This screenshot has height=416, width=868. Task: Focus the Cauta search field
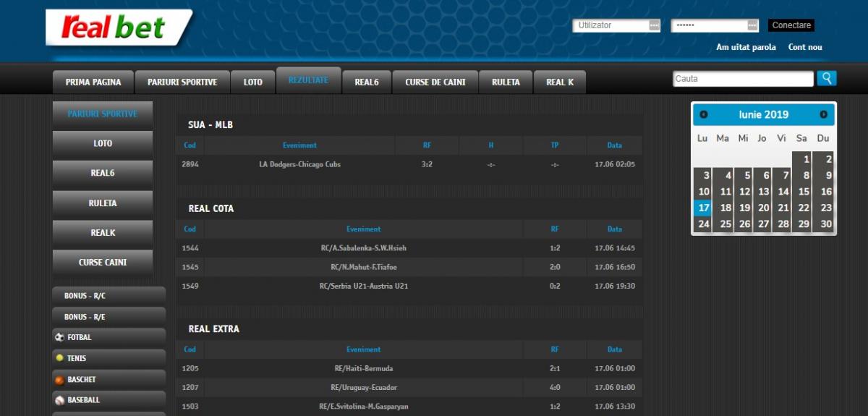coord(743,79)
